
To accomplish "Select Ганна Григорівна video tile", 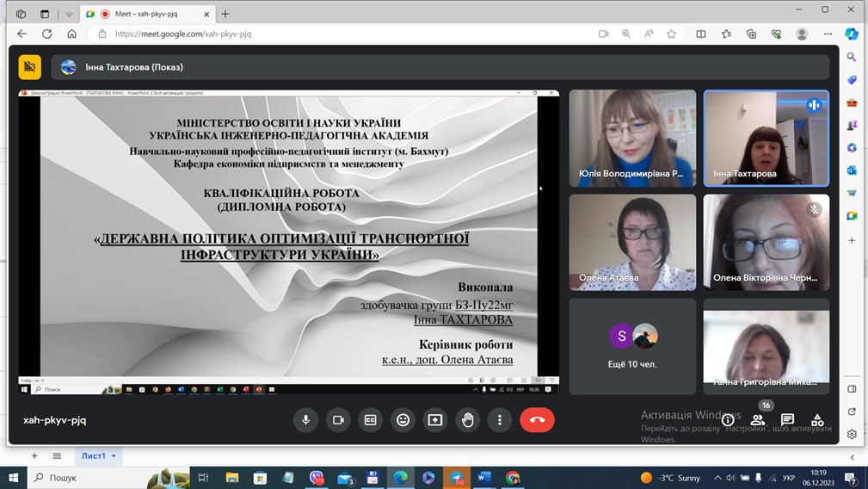I will pyautogui.click(x=766, y=347).
